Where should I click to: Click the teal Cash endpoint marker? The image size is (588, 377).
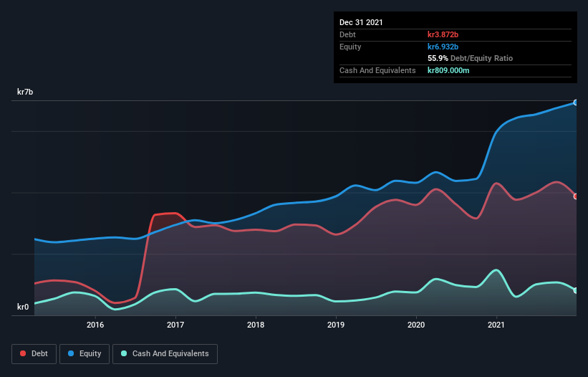(x=576, y=290)
